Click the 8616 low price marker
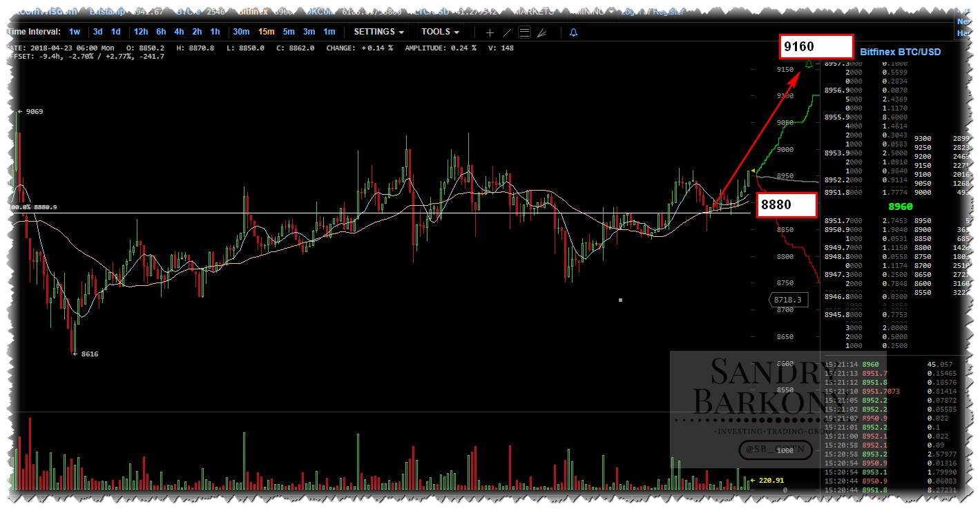Image resolution: width=980 pixels, height=509 pixels. click(85, 354)
